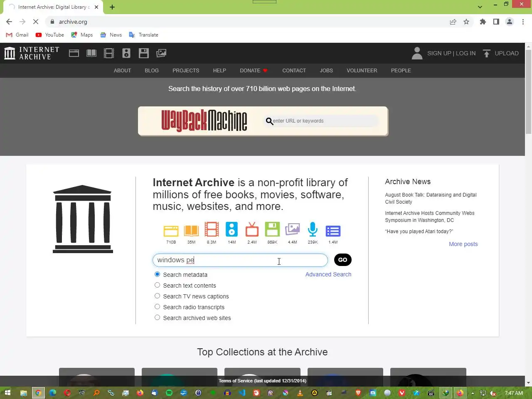Click the audio icon labeled 14M
The width and height of the screenshot is (532, 399).
pos(232,229)
